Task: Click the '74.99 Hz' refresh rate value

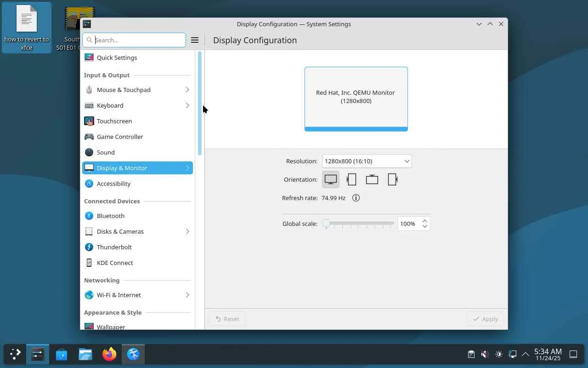Action: point(334,198)
